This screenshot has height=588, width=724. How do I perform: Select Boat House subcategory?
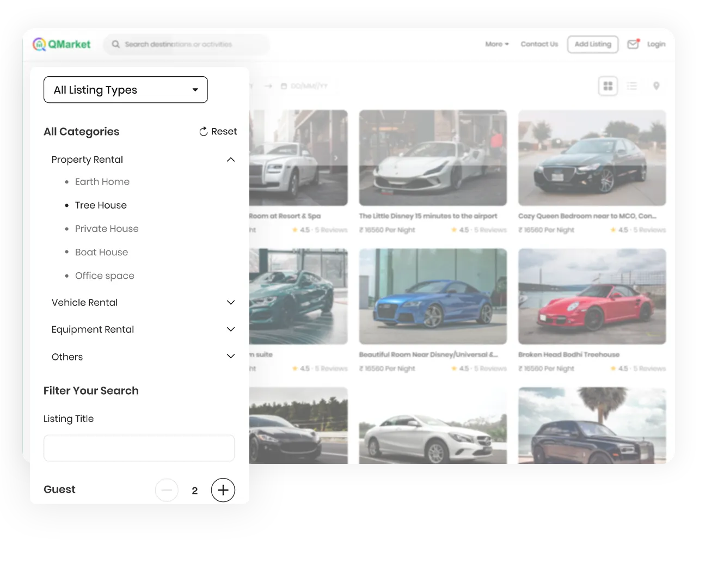(x=101, y=252)
